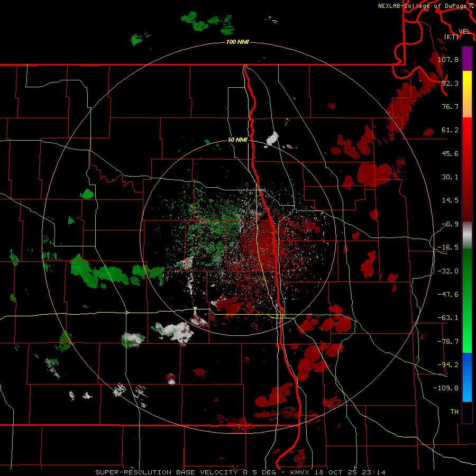Screen dimensions: 476x476
Task: Select the -0.9 velocity scale value
Action: [x=450, y=224]
